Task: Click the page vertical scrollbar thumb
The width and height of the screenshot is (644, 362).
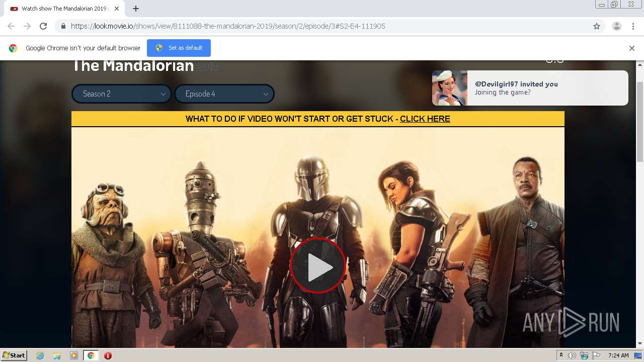Action: (640, 122)
